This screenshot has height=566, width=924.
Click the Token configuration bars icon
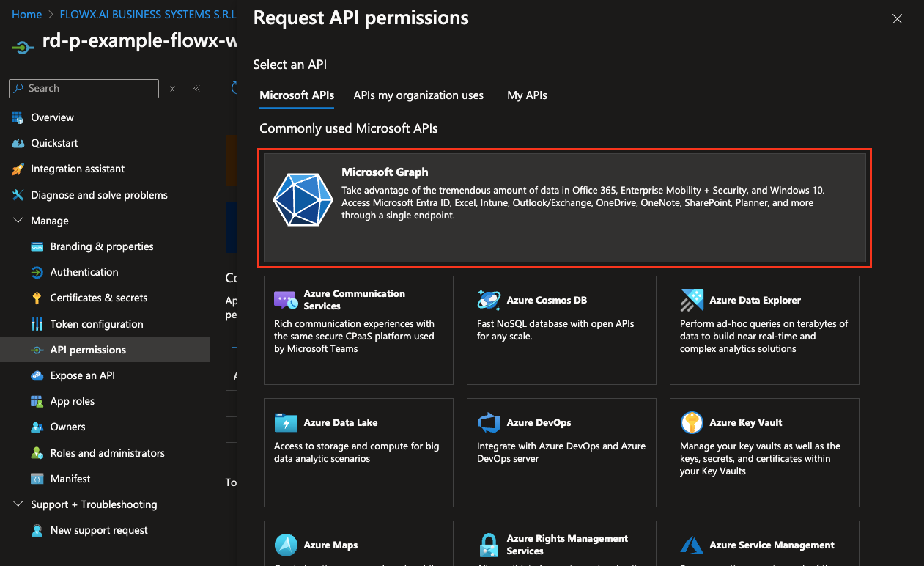[x=37, y=324]
